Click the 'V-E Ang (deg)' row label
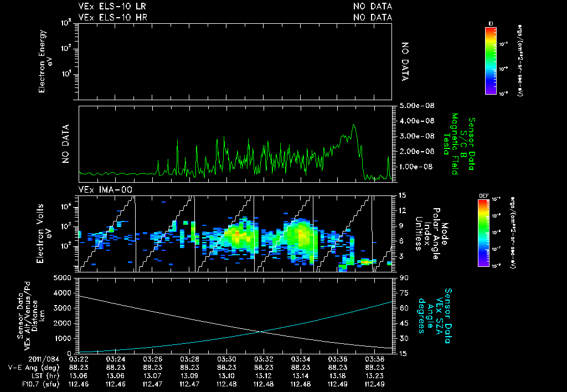The image size is (567, 392). [x=34, y=368]
